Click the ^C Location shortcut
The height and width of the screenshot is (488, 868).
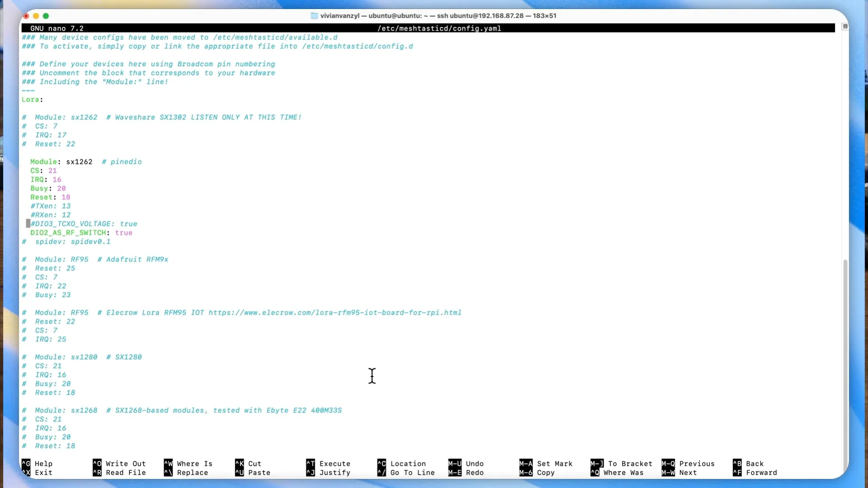(x=401, y=464)
